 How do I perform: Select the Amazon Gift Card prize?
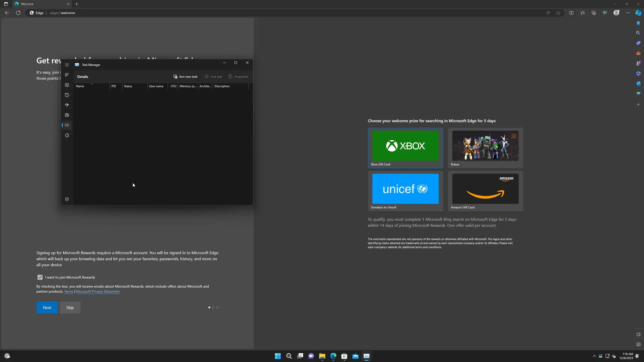coord(485,191)
